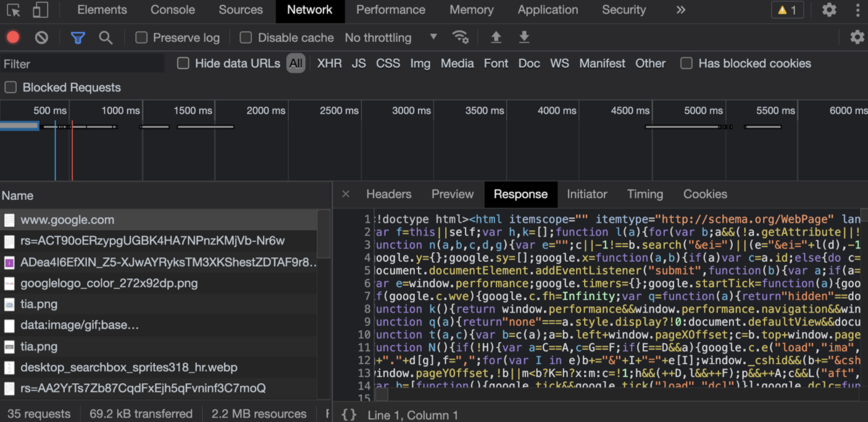This screenshot has height=422, width=868.
Task: Filter requests by Media
Action: pyautogui.click(x=457, y=63)
